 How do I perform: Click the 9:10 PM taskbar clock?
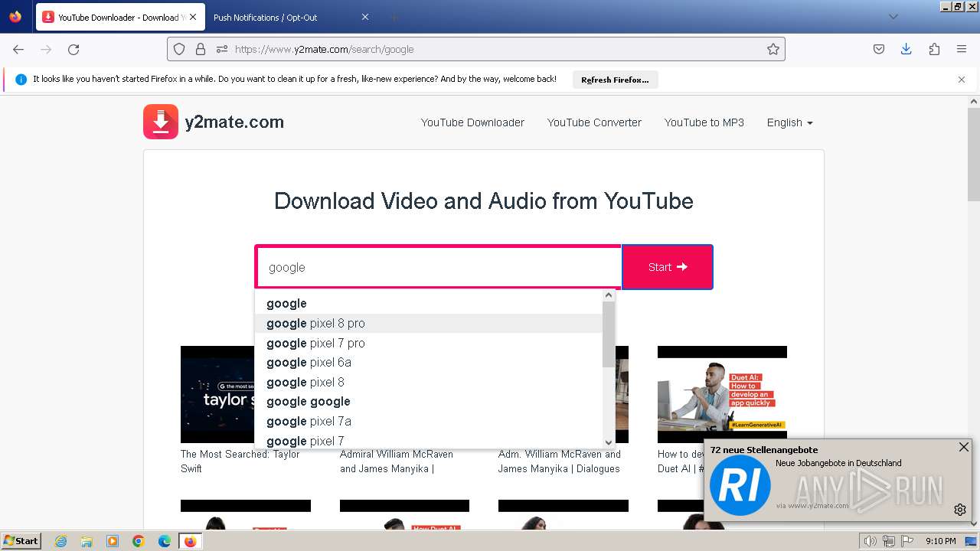[x=941, y=541]
